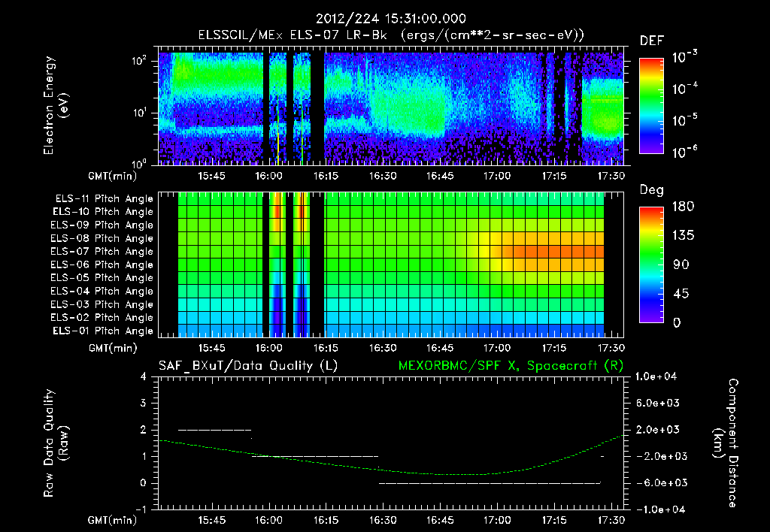Select the ELS-10 Pitch Angle row label
Viewport: 770px width, 532px height.
[x=102, y=212]
